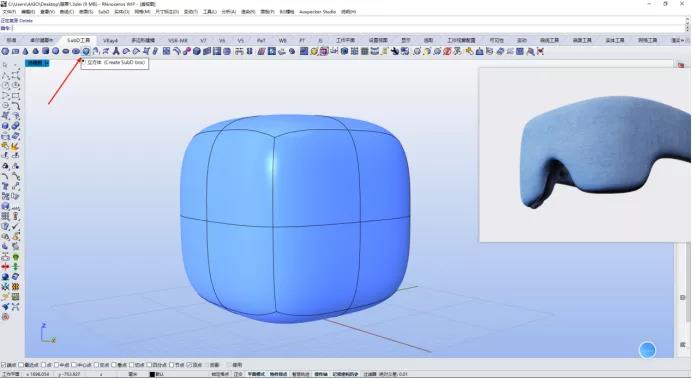This screenshot has width=692, height=379.
Task: Switch to the 曲线工具 toolbar tab
Action: point(549,40)
